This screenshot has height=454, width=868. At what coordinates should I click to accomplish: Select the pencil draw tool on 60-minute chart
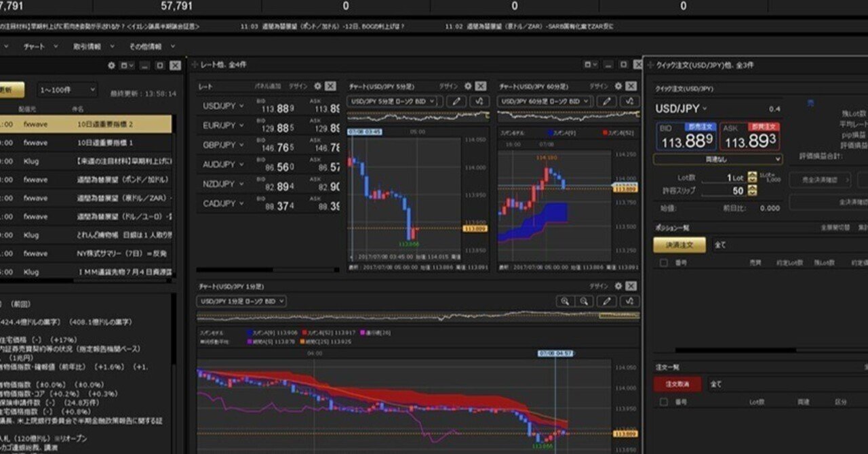coord(608,101)
